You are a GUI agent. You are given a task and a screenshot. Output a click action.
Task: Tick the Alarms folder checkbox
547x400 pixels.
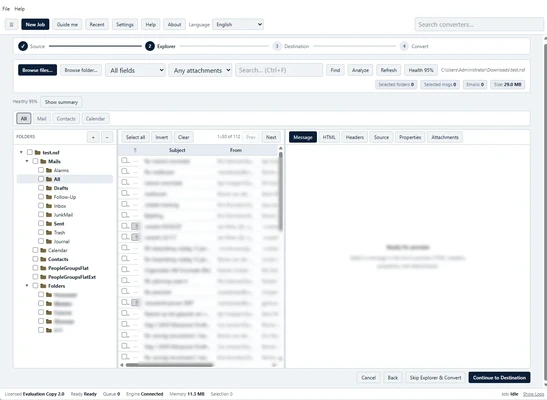tap(41, 170)
